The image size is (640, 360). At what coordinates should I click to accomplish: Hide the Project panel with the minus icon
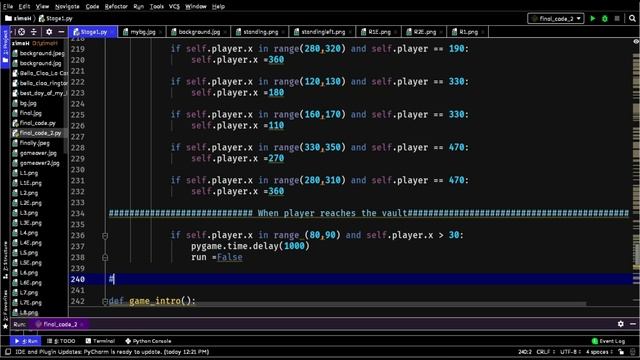click(x=61, y=32)
